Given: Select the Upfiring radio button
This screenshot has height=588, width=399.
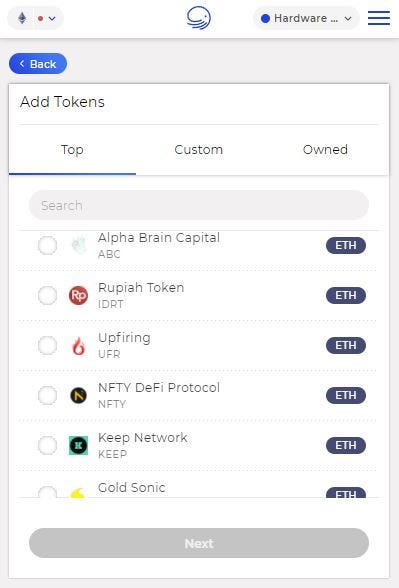Looking at the screenshot, I should tap(48, 345).
